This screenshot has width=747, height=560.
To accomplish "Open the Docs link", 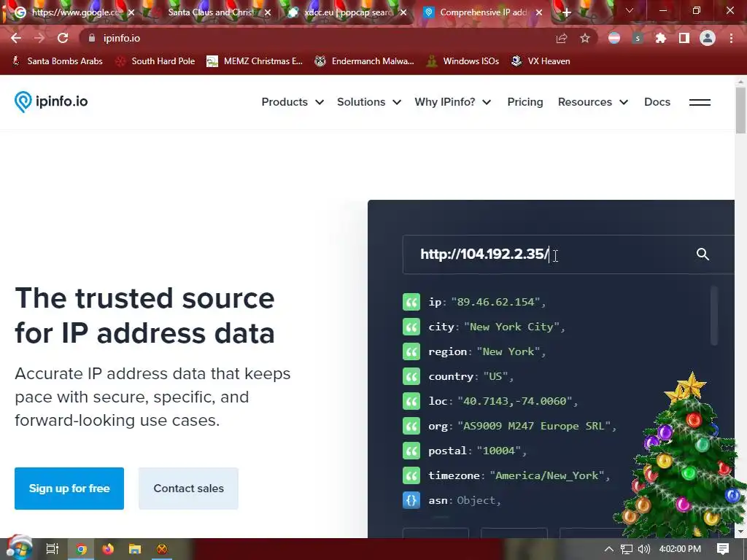I will coord(657,102).
